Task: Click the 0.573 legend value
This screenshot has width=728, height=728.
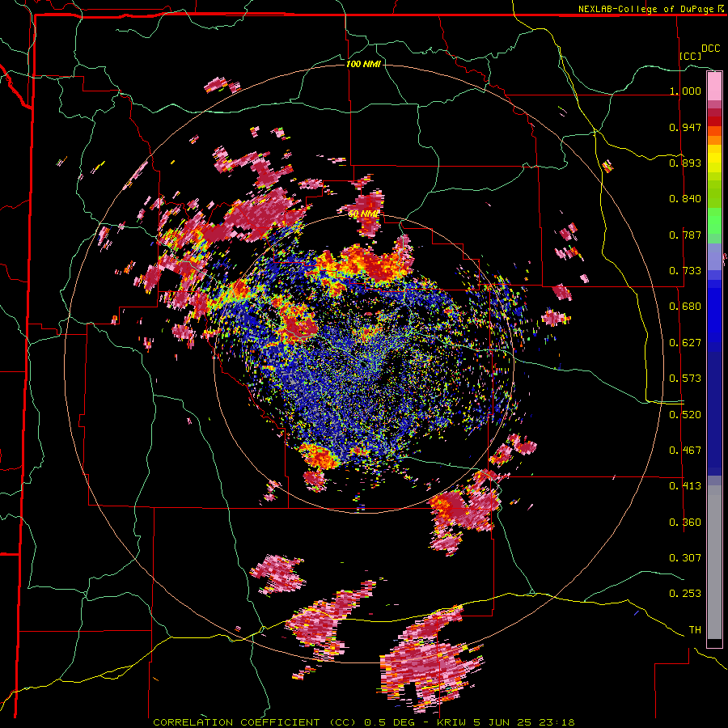Action: (x=685, y=379)
